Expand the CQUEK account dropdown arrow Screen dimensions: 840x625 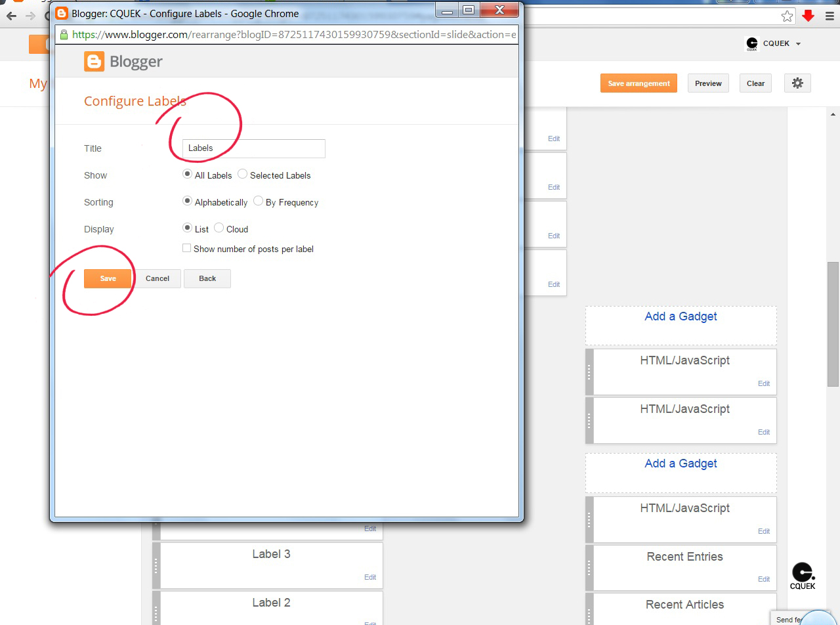[798, 44]
